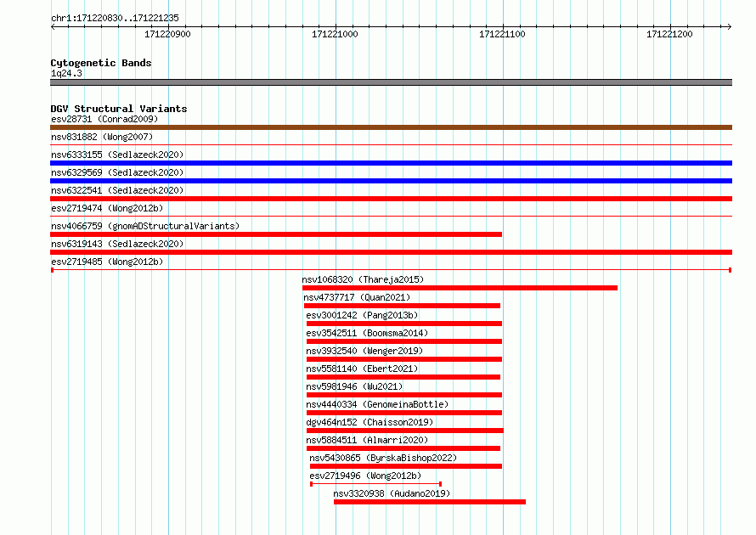Click nsv4440334 (GenomeinaBottle) label
Viewport: 756px width, 535px height.
(377, 404)
